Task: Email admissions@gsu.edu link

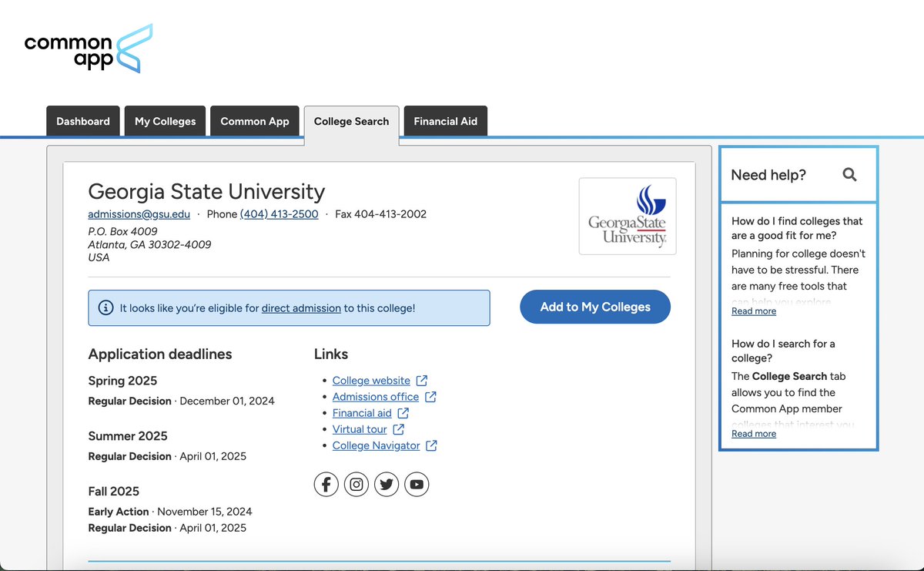Action: coord(139,214)
